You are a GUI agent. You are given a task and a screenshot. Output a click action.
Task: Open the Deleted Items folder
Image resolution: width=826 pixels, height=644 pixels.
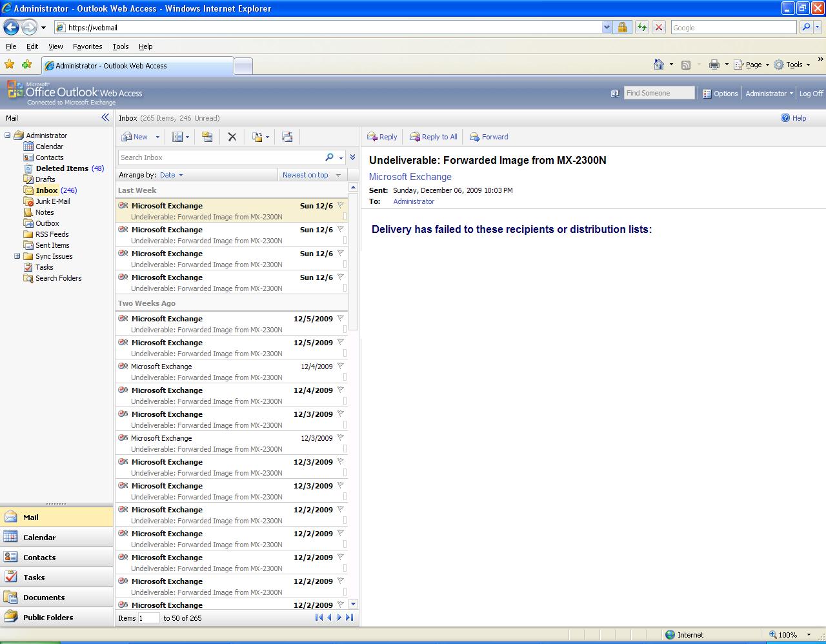pyautogui.click(x=62, y=168)
